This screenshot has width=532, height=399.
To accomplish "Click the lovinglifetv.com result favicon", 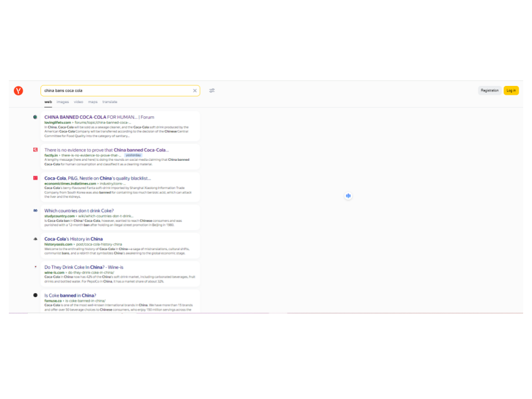I will (x=35, y=117).
